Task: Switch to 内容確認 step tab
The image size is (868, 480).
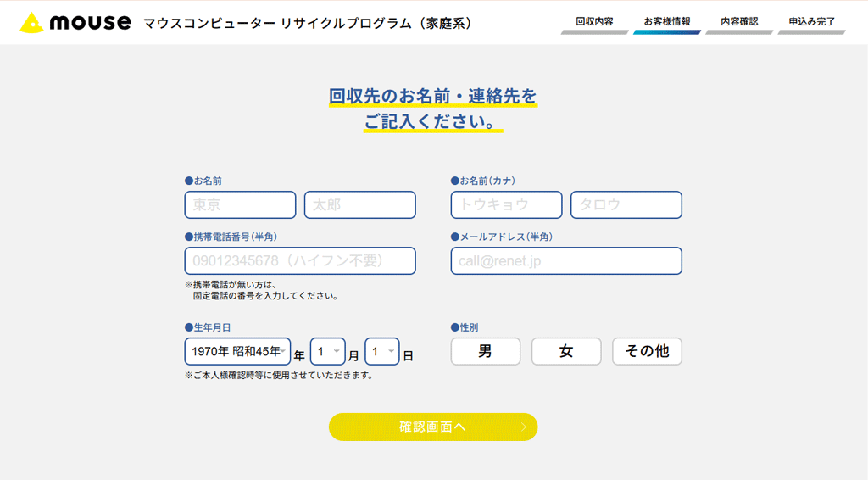Action: (x=739, y=22)
